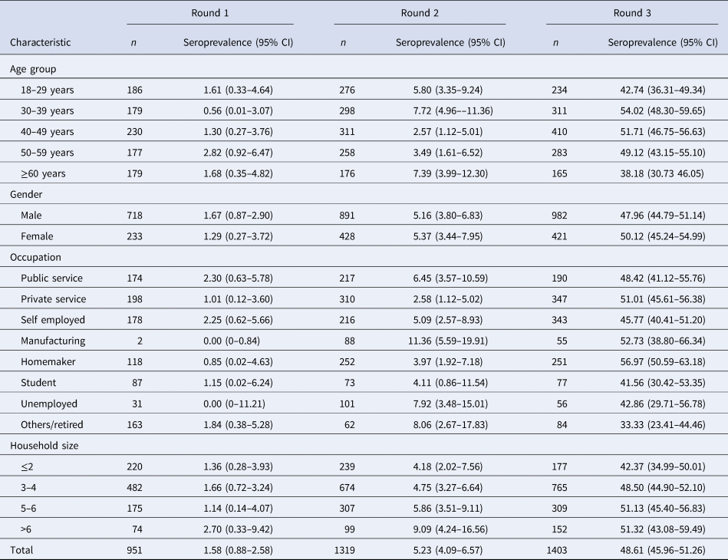This screenshot has width=728, height=560.
Task: Select the Occupation section heading
Action: (35, 259)
